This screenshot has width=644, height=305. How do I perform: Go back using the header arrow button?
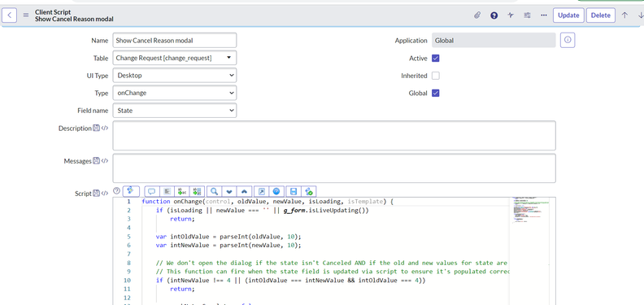10,15
